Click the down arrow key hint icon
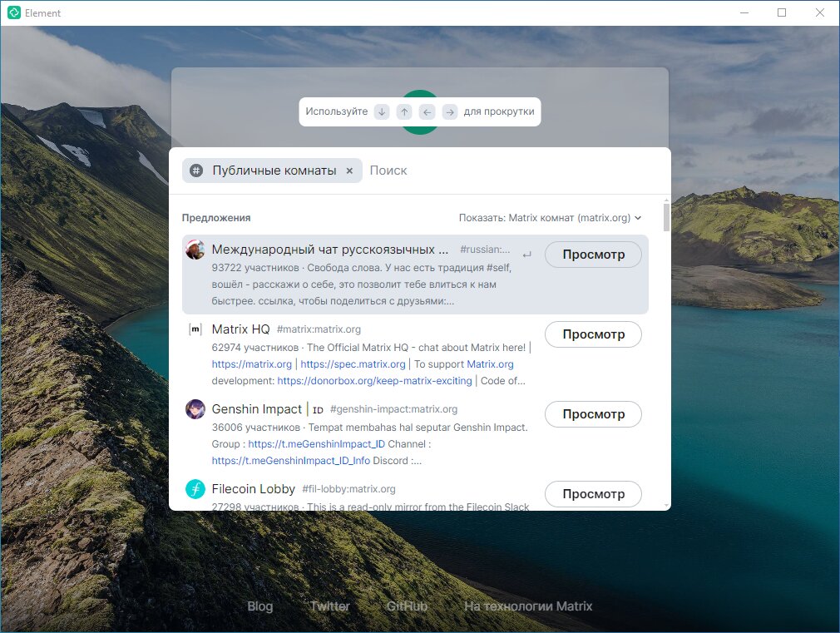 [382, 112]
